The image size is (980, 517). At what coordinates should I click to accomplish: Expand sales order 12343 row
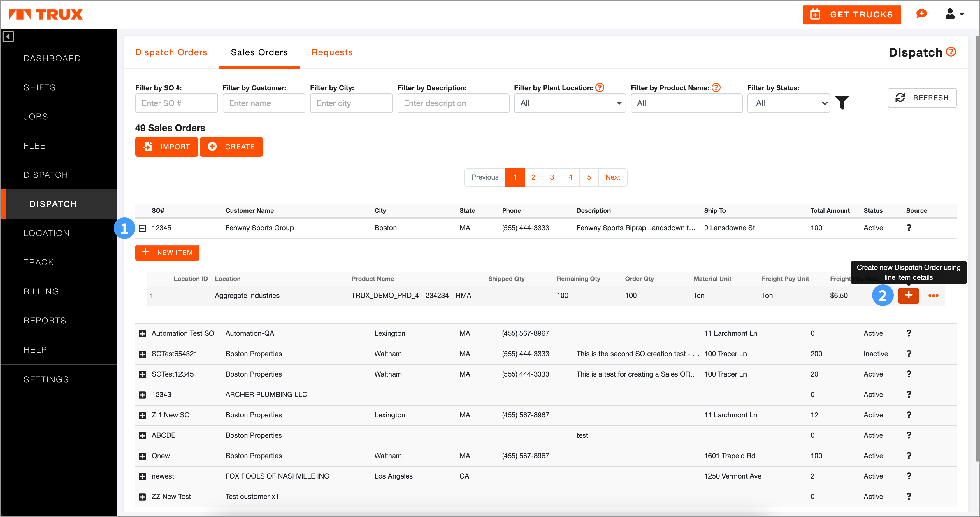142,395
